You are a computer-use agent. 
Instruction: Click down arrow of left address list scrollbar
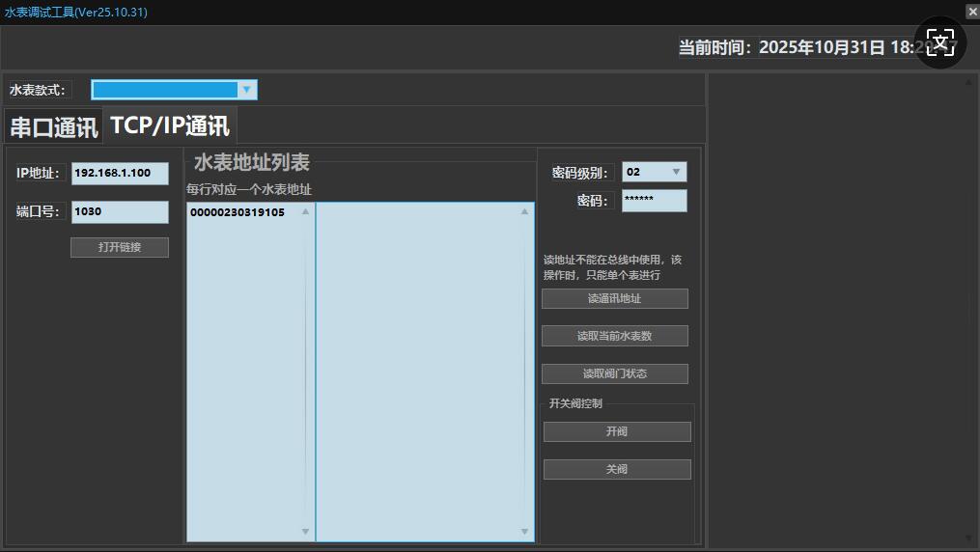point(306,532)
